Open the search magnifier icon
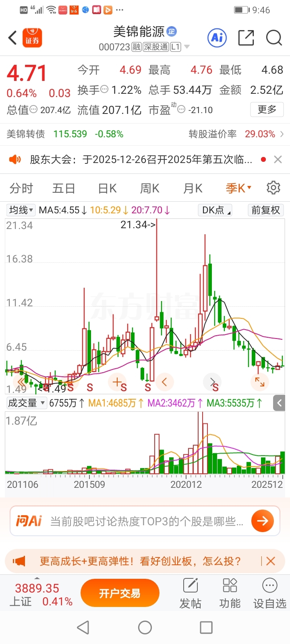The height and width of the screenshot is (644, 290). point(274,38)
